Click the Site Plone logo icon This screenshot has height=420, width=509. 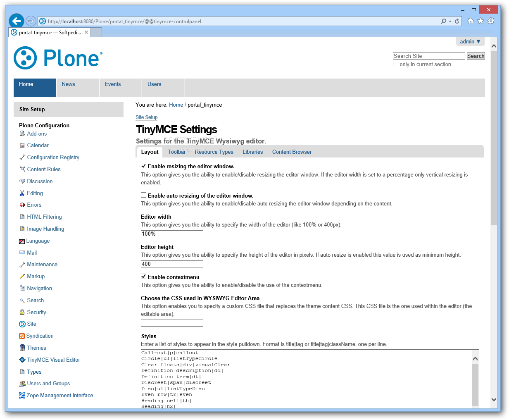22,324
